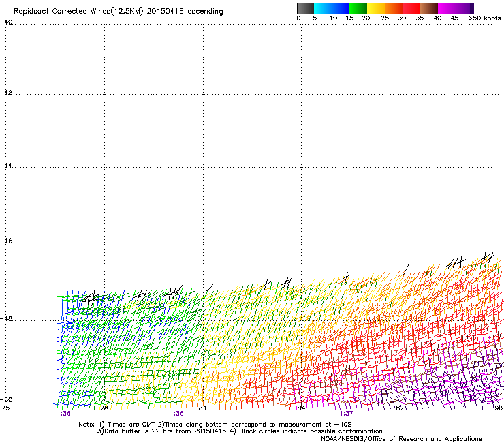Click the magenta 40-45 knots legend segment
Image resolution: width=504 pixels, height=443 pixels.
click(447, 8)
